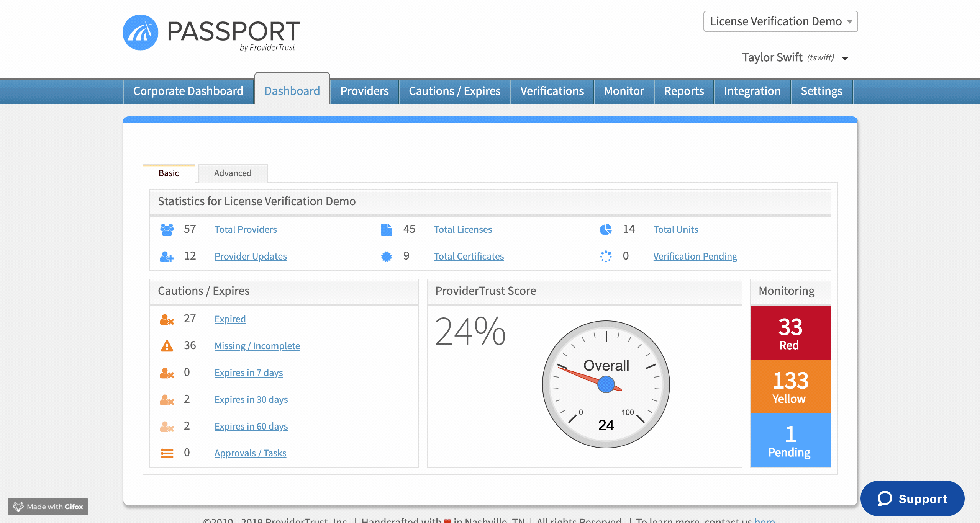Click the Taylor Swift user name
The width and height of the screenshot is (980, 523).
click(772, 57)
